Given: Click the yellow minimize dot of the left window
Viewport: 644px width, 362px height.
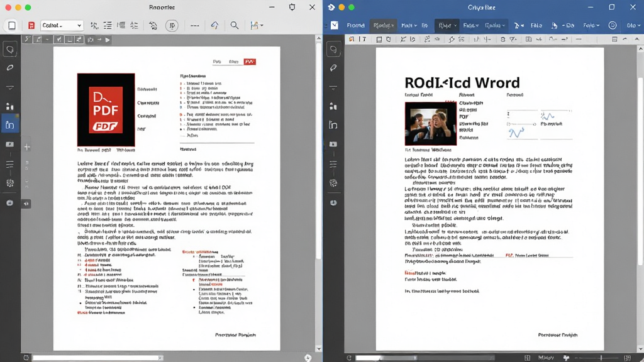Looking at the screenshot, I should [x=18, y=8].
